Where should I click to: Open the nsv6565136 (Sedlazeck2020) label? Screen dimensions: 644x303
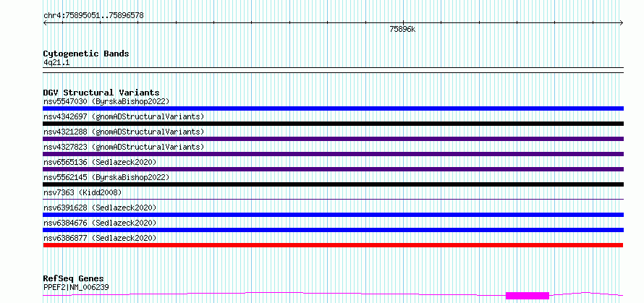(x=100, y=162)
